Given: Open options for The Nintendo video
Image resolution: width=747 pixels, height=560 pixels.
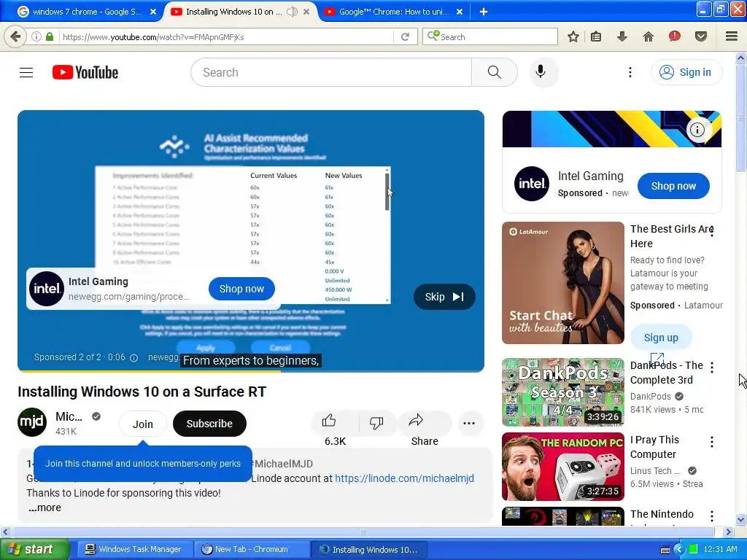Looking at the screenshot, I should (712, 516).
